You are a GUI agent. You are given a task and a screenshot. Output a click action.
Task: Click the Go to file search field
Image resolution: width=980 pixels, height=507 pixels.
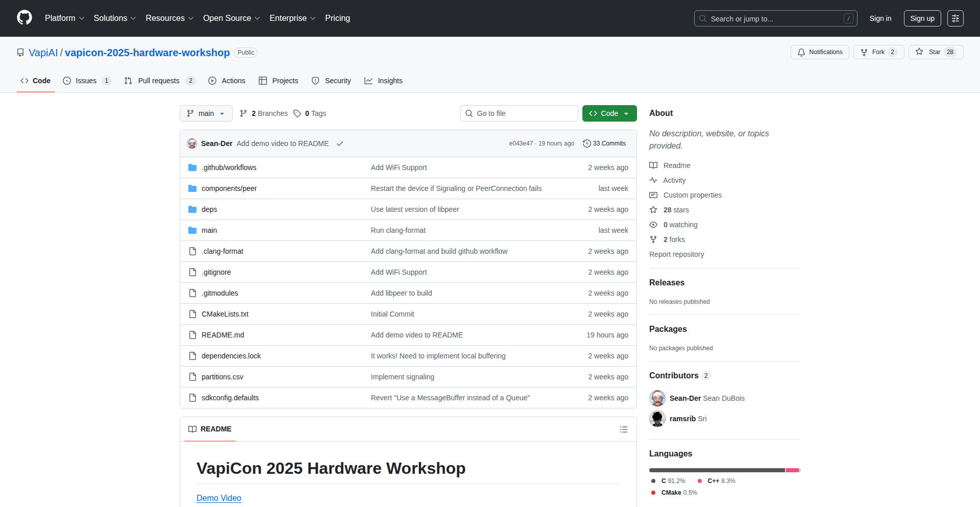point(519,113)
